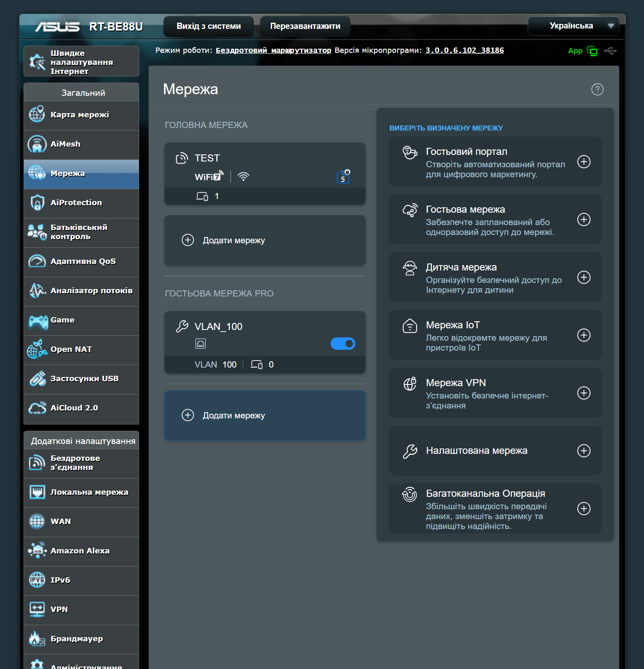The width and height of the screenshot is (644, 669).
Task: Open Карта мережі in sidebar
Action: point(81,115)
